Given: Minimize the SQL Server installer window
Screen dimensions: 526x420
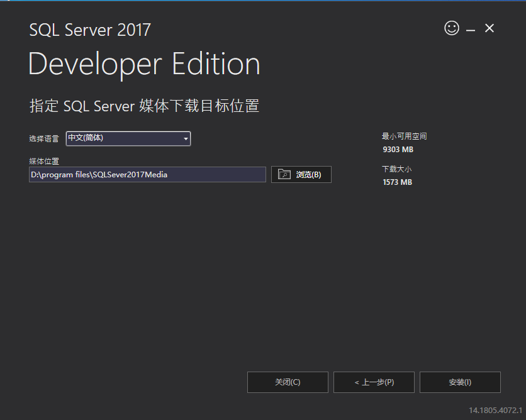Looking at the screenshot, I should (x=470, y=28).
